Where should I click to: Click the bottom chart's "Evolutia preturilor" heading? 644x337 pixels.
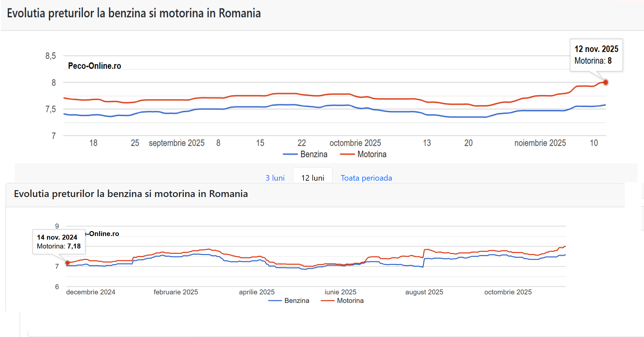[x=131, y=194]
